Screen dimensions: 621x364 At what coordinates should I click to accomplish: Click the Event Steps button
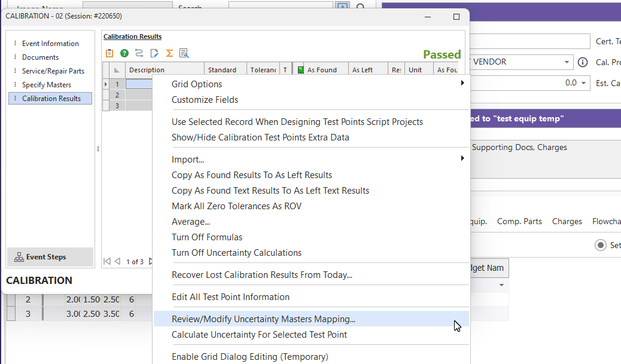[50, 257]
